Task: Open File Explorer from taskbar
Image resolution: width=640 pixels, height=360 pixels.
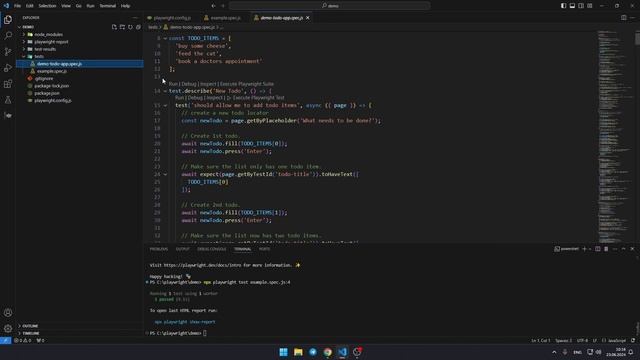Action: tap(298, 352)
